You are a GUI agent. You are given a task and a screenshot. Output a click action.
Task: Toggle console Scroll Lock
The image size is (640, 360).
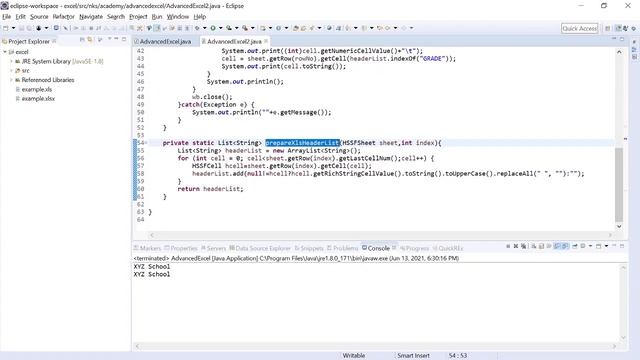pos(541,246)
